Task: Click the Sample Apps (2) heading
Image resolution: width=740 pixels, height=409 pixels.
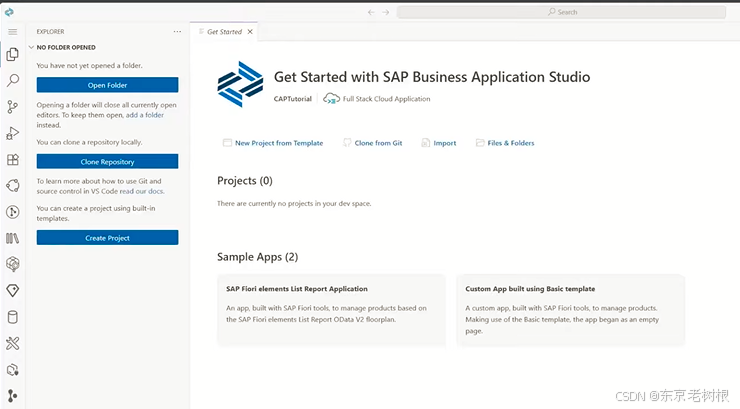Action: (258, 257)
